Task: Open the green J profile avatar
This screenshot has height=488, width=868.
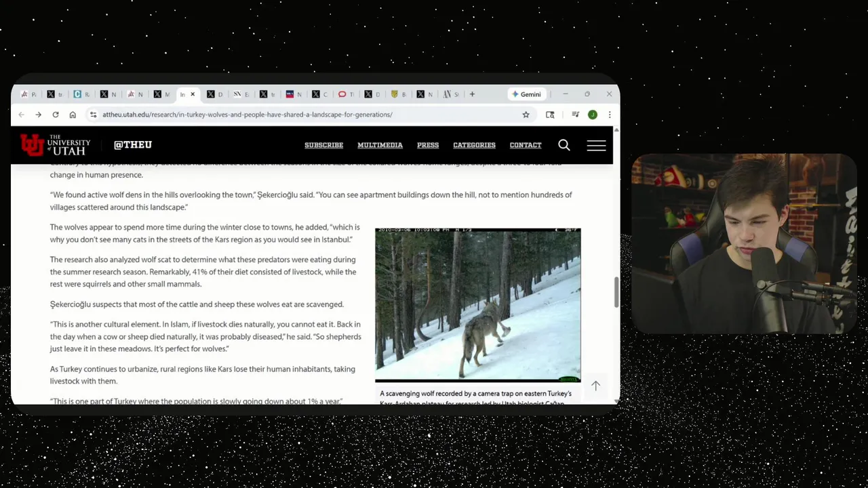Action: coord(592,115)
